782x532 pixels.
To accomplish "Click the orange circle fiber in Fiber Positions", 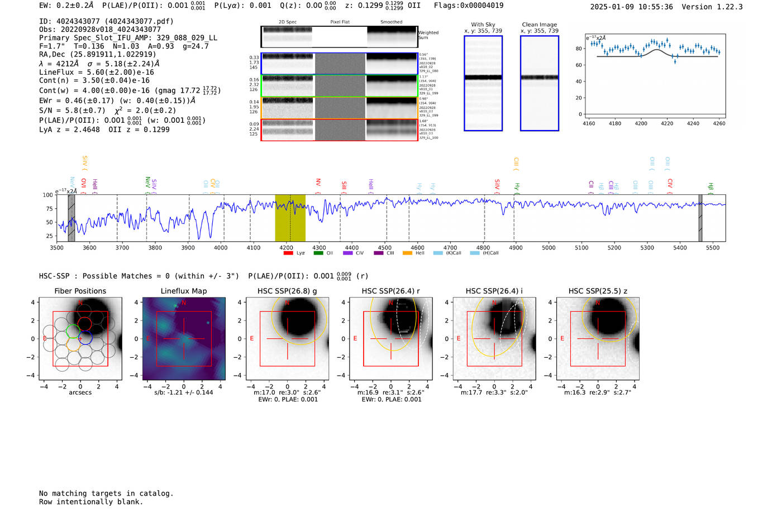I will pos(74,344).
